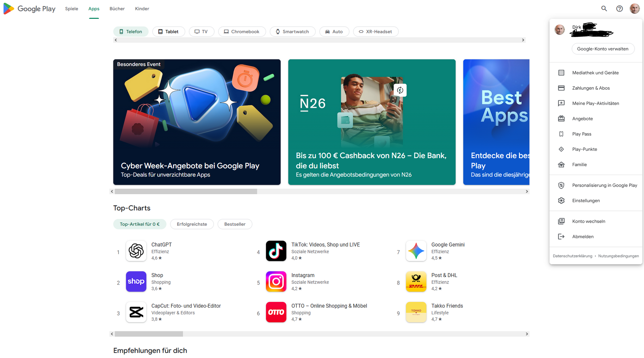
Task: Open the help question mark icon
Action: coord(619,9)
